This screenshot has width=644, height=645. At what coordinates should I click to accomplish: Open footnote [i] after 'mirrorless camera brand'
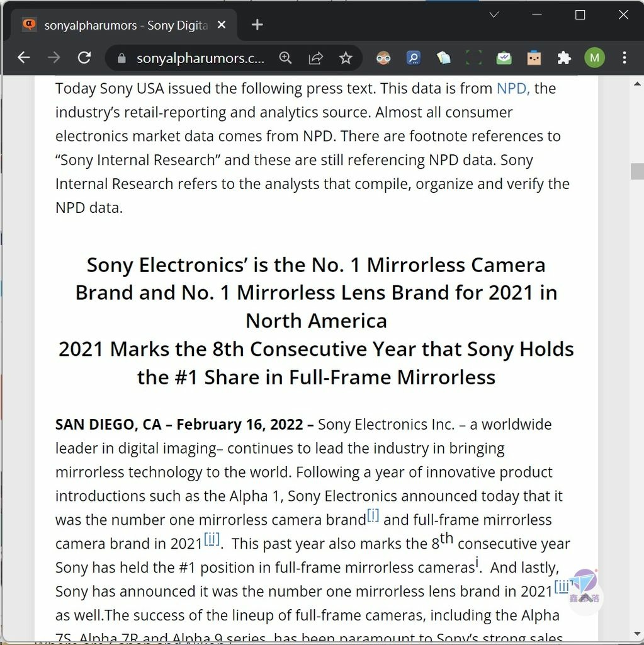click(x=373, y=515)
